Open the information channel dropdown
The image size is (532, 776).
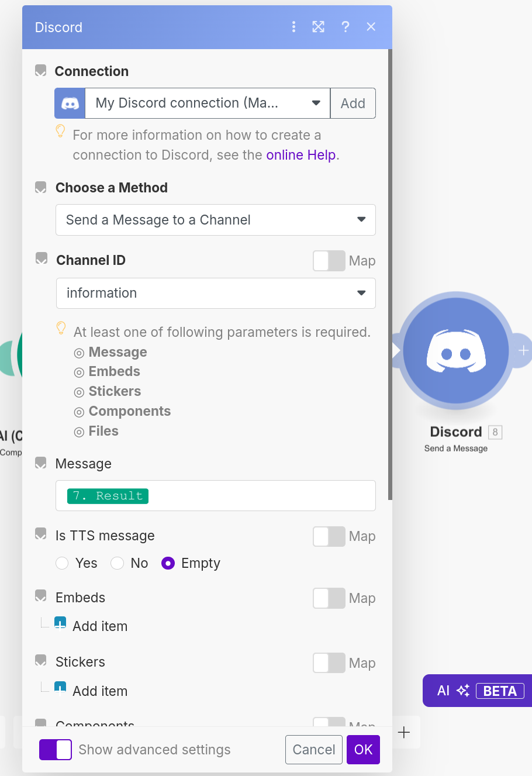[x=216, y=293]
